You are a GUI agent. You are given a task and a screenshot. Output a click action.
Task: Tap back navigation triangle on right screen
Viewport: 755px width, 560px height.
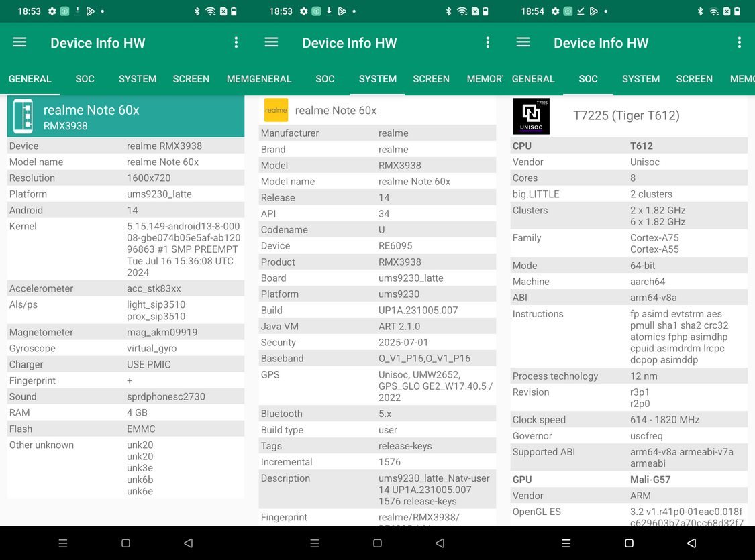691,543
